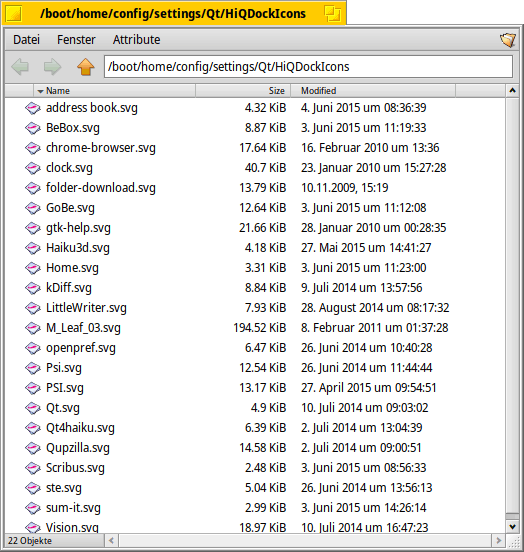Select the M_Leaf_03.svg file name
Viewport: 524px width, 552px height.
83,328
